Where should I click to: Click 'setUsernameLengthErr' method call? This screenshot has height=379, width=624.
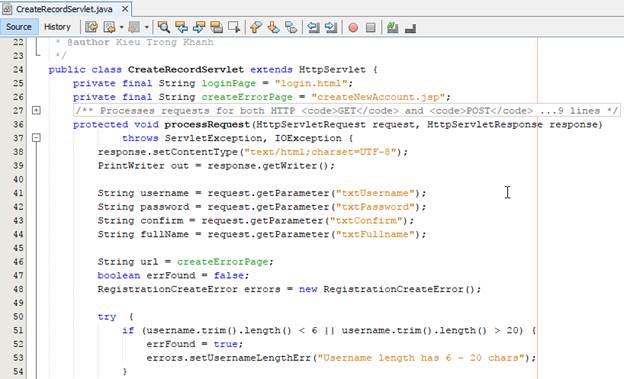(250, 358)
